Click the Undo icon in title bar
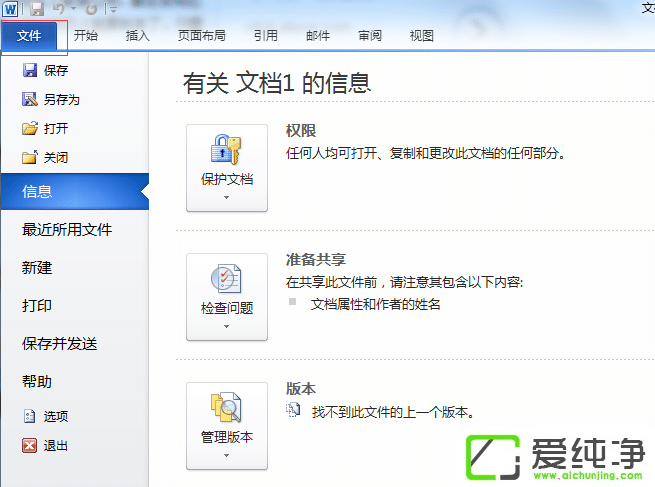The image size is (655, 487). (x=62, y=9)
